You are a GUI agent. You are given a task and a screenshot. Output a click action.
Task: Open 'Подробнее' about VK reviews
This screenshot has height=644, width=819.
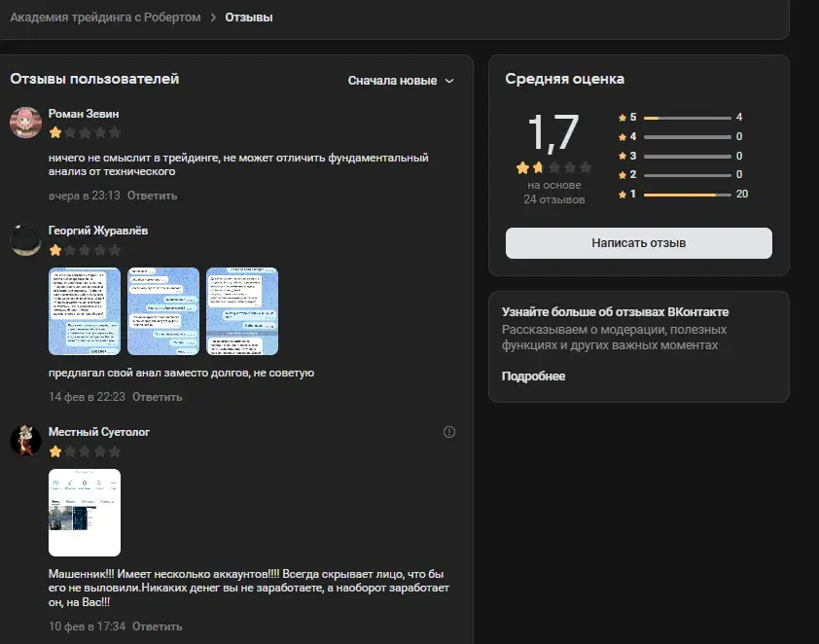coord(533,376)
